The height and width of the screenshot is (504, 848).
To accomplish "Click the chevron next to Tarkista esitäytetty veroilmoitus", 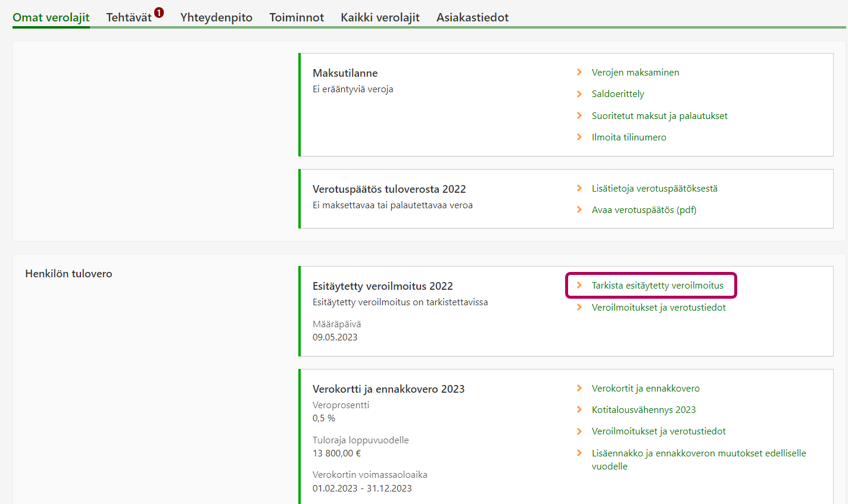I will click(579, 286).
